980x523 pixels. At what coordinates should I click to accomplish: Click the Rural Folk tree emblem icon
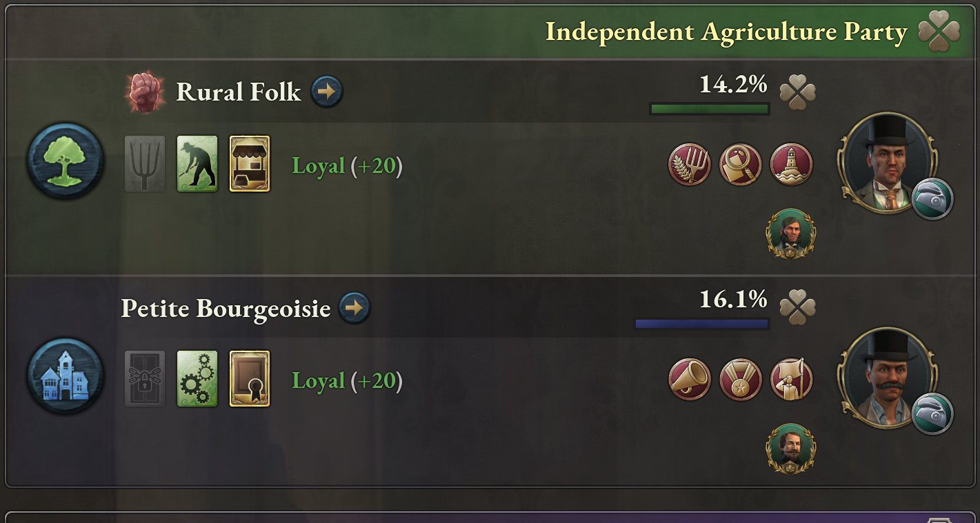(66, 161)
